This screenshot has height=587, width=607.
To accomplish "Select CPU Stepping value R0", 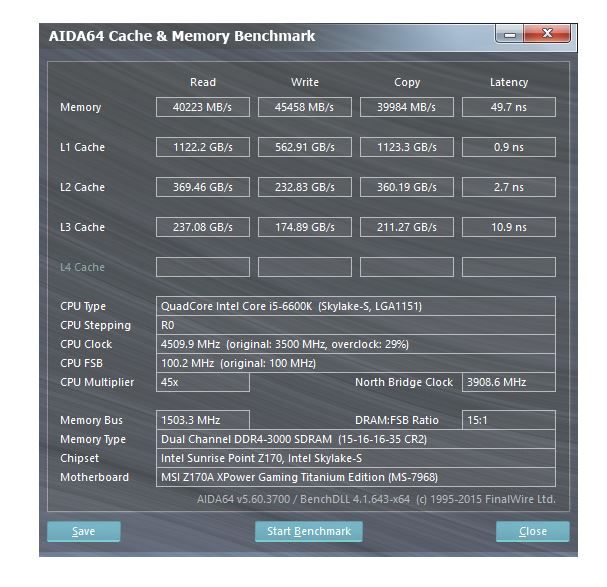I will click(356, 325).
